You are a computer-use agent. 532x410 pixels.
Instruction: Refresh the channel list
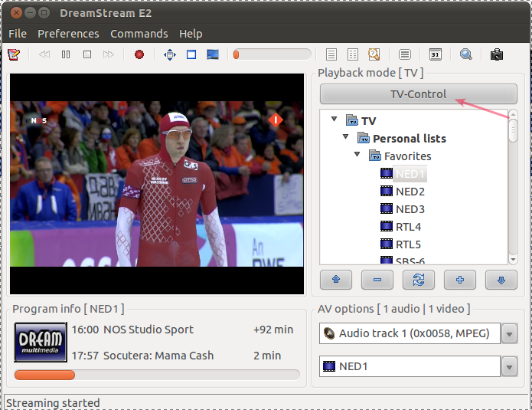pos(419,280)
